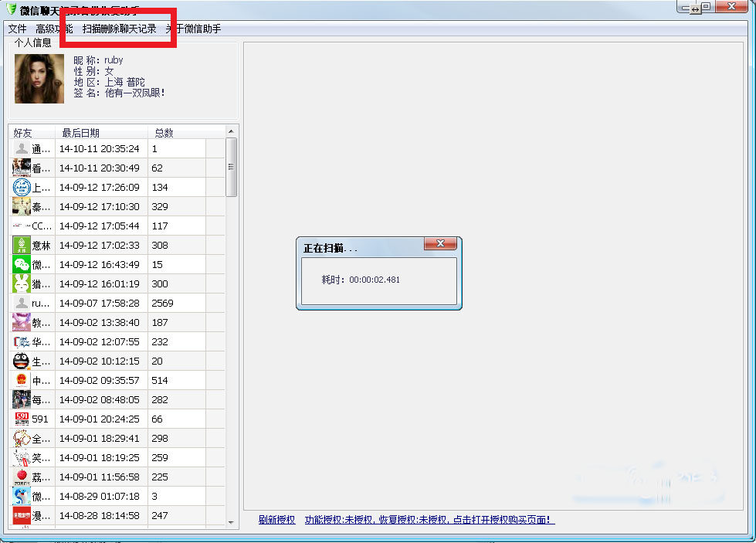Click the 刷新授权 link

[276, 520]
